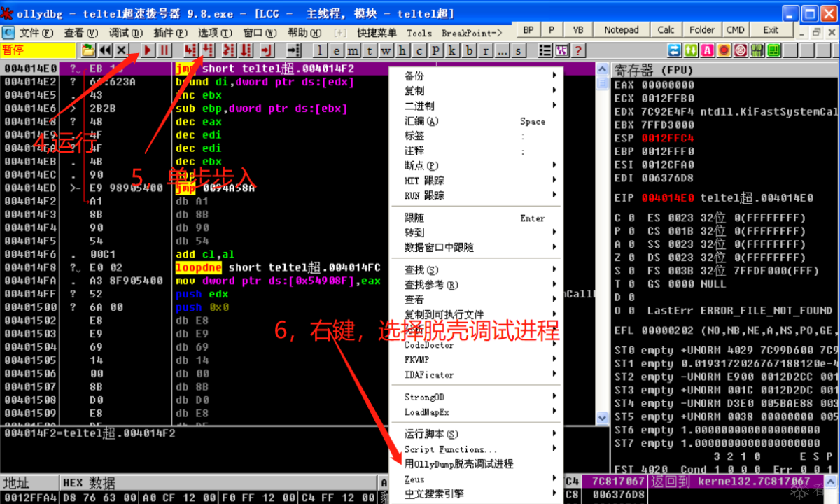Click the blue swap-arrows toolbar icon
The image size is (840, 504).
pyautogui.click(x=674, y=50)
